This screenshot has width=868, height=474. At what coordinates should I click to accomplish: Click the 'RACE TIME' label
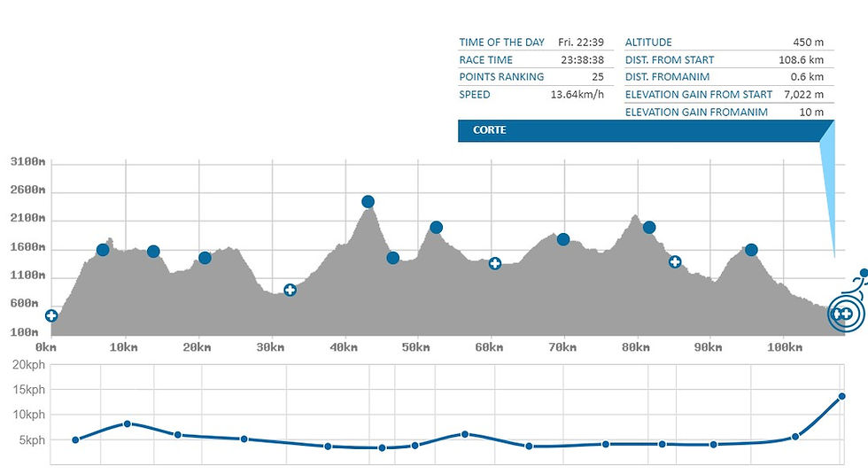coord(485,60)
